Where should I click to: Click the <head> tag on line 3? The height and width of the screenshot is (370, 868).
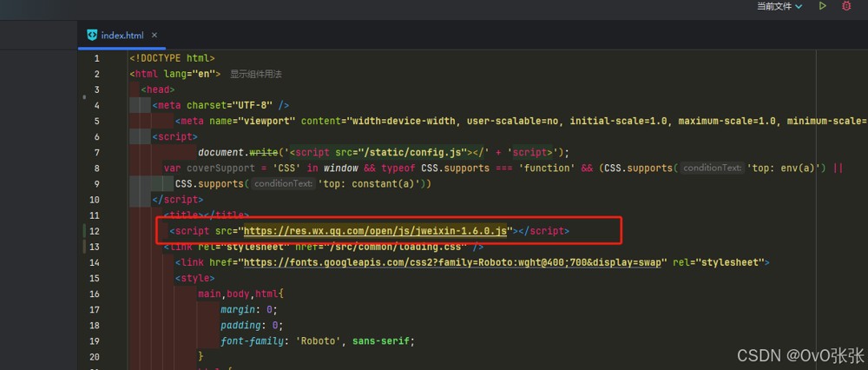[x=158, y=89]
